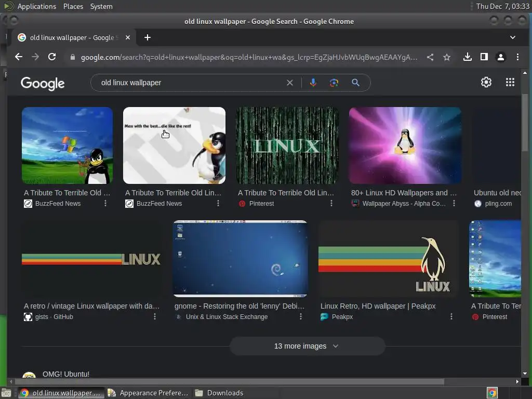The width and height of the screenshot is (532, 399).
Task: Bookmark this page with the star icon
Action: [x=447, y=57]
